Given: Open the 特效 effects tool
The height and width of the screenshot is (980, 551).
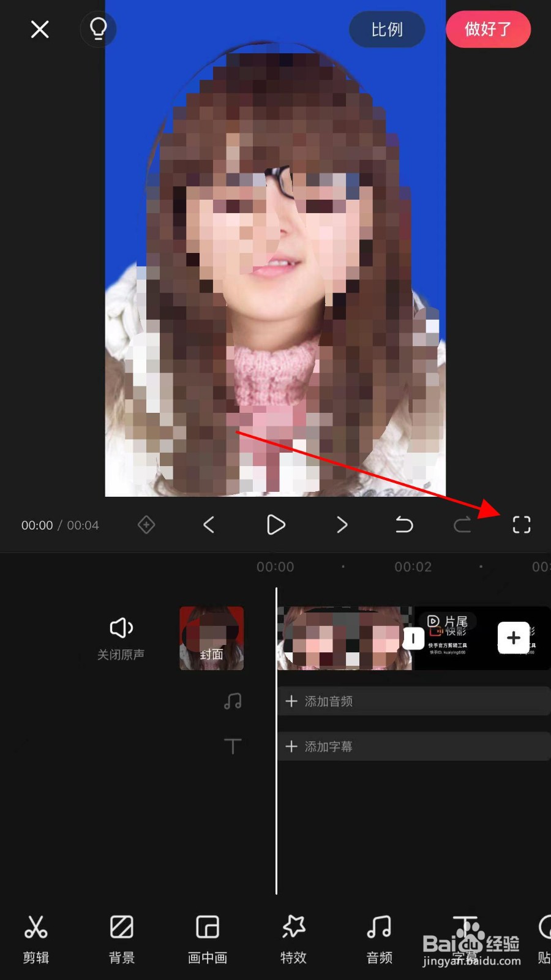Looking at the screenshot, I should [293, 940].
